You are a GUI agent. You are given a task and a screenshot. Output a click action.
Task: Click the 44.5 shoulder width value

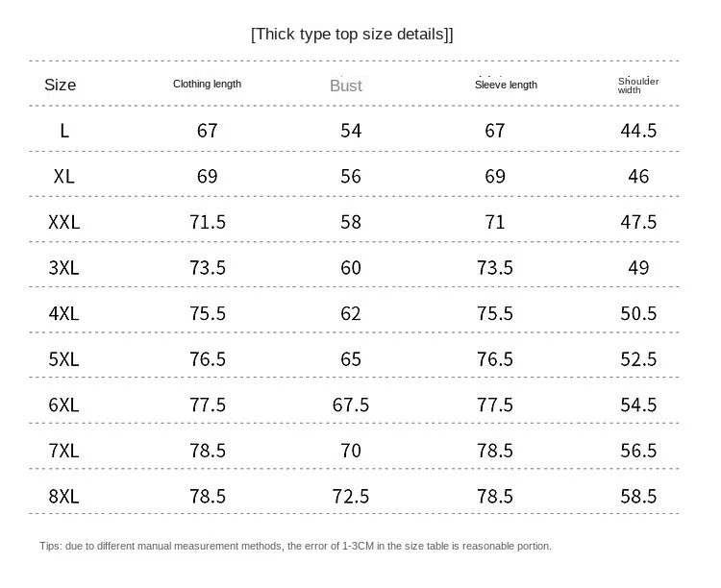click(638, 131)
